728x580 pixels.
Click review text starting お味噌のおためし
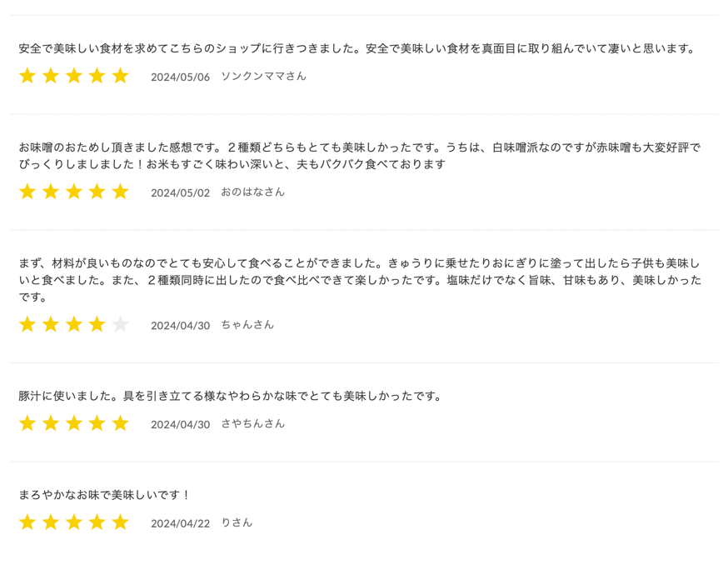pyautogui.click(x=360, y=156)
